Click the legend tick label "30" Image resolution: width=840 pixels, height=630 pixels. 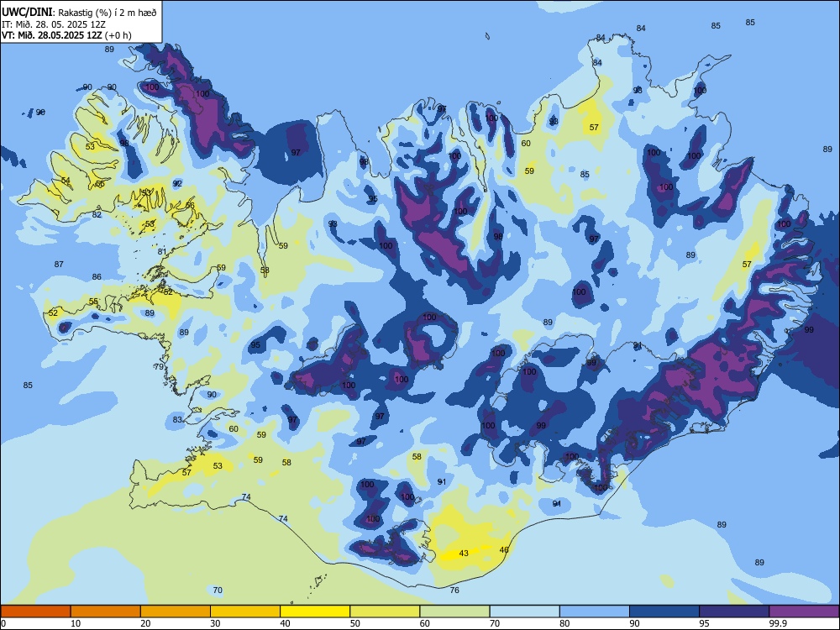click(x=215, y=623)
